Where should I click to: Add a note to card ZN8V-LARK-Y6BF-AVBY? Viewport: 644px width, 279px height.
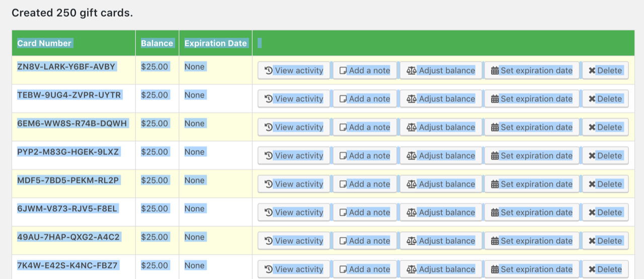tap(365, 71)
